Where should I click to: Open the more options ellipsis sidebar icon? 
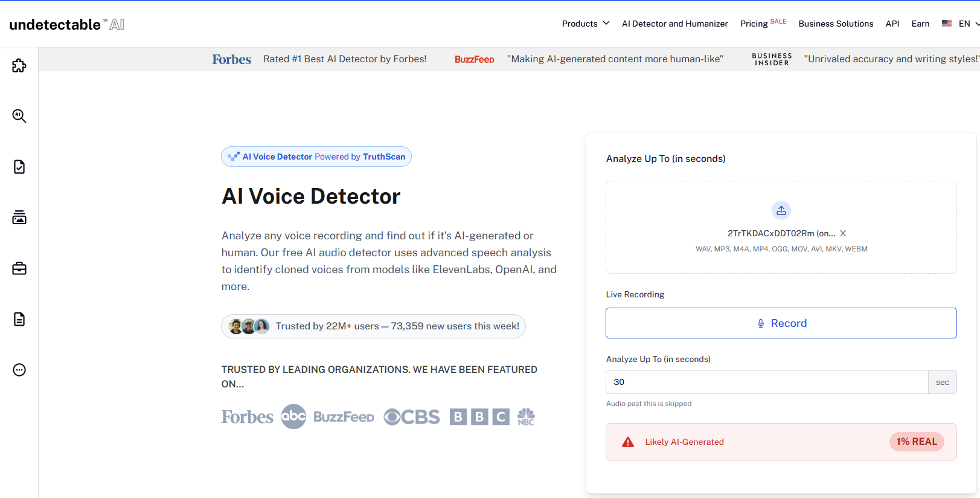19,370
